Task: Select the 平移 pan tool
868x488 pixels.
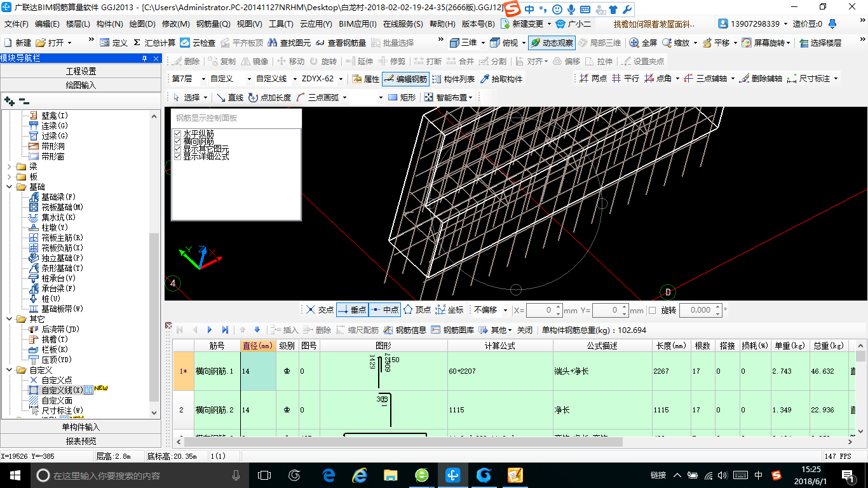Action: 715,43
